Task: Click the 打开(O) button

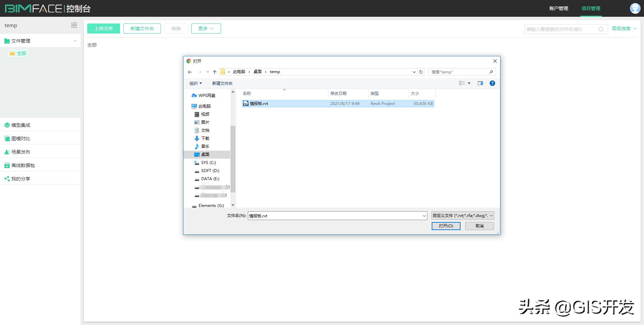Action: click(446, 226)
